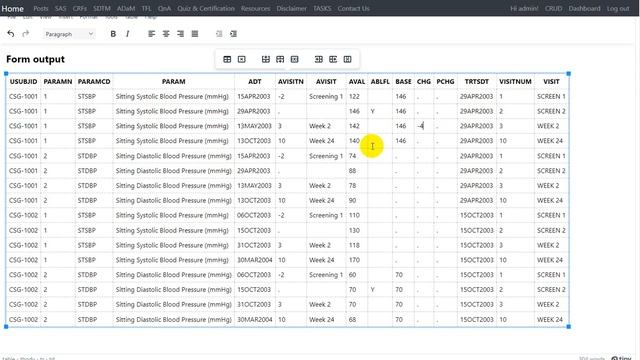Open the Contact Us page

353,9
